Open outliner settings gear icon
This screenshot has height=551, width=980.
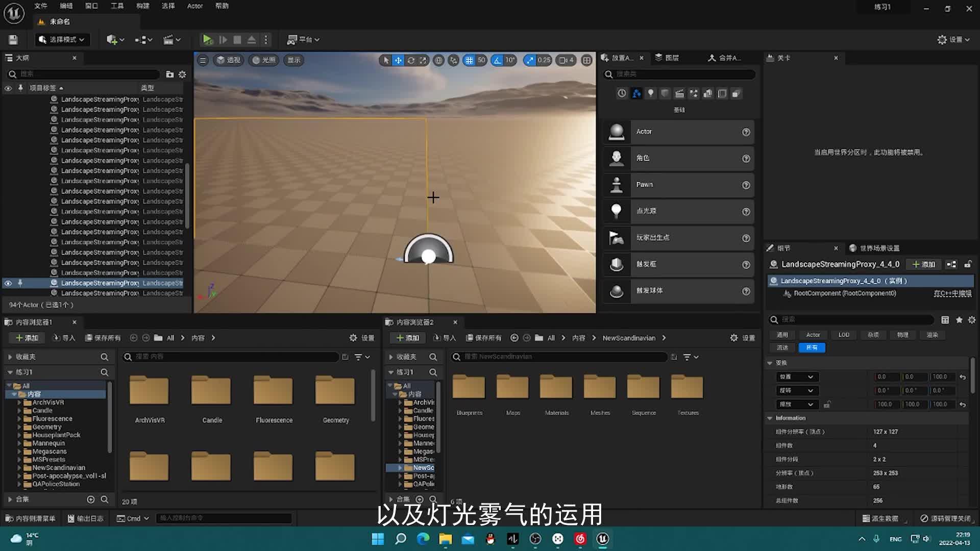point(182,74)
